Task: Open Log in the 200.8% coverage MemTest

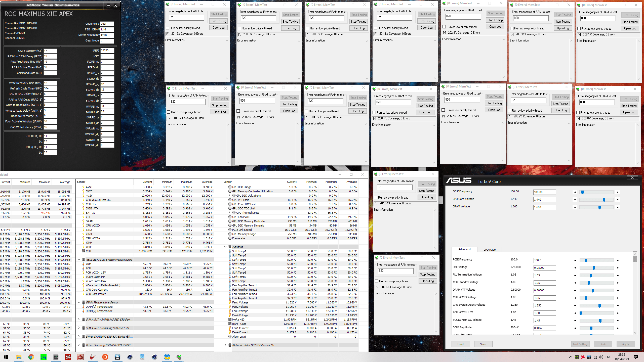Action: [x=629, y=112]
